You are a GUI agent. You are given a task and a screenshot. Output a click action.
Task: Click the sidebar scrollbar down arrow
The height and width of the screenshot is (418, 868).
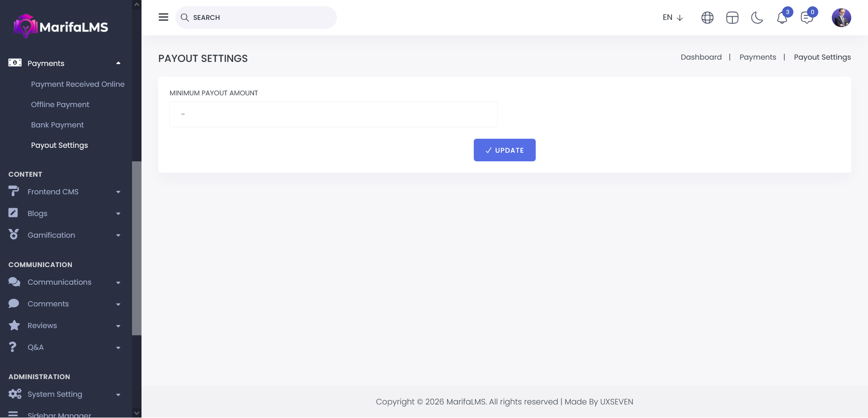tap(137, 413)
